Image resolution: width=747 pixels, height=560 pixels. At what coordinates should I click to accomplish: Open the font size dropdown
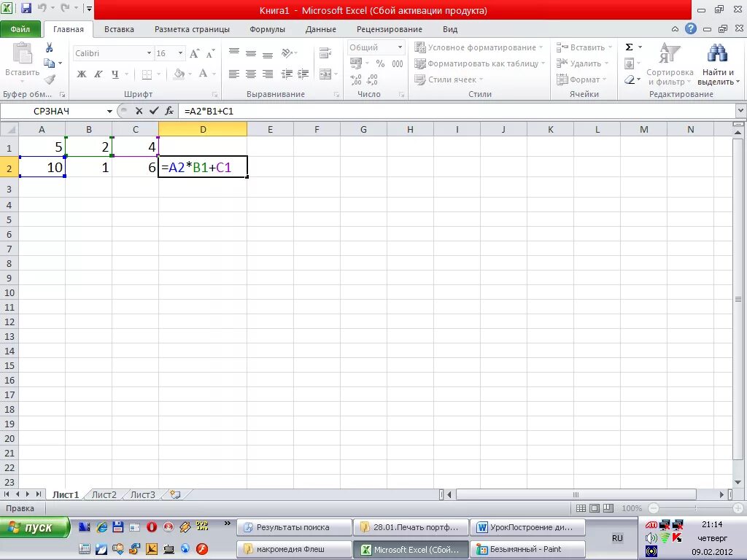tap(181, 53)
